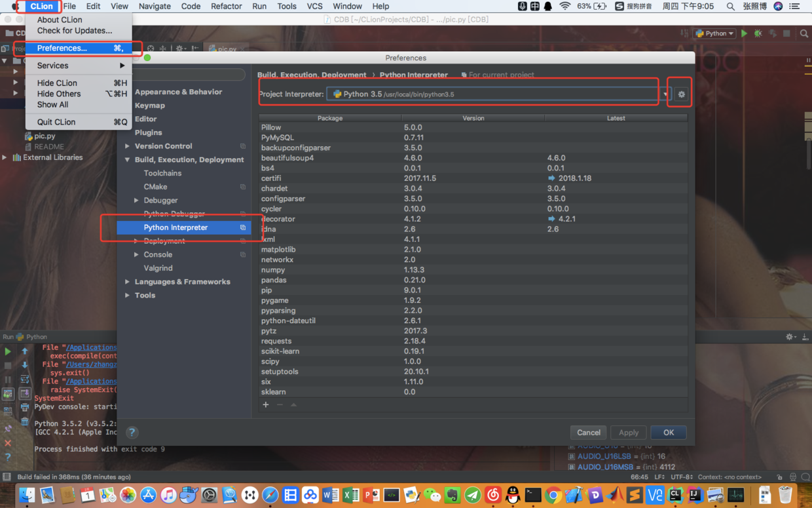Open Google Chrome from the Dock
Screen dimensions: 812x508
(553, 496)
